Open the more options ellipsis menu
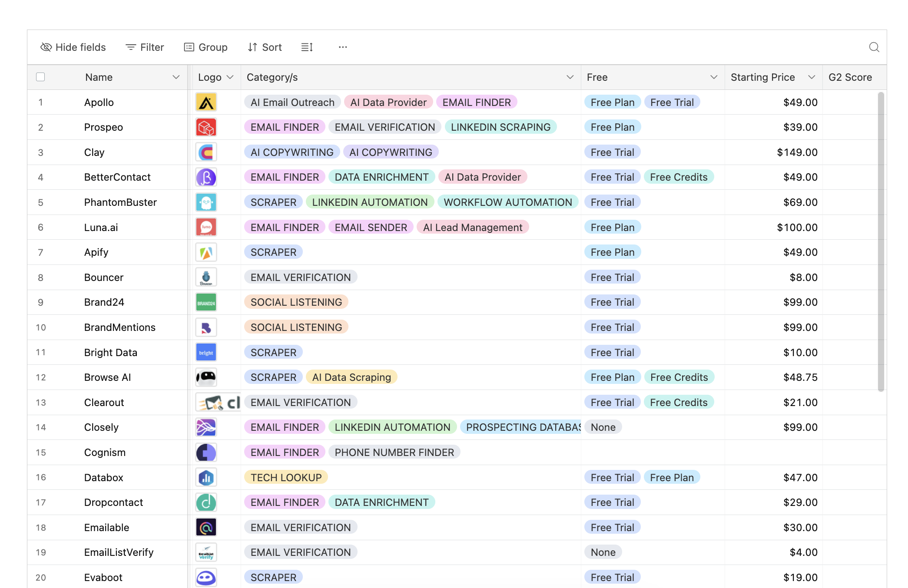The height and width of the screenshot is (588, 908). click(343, 47)
